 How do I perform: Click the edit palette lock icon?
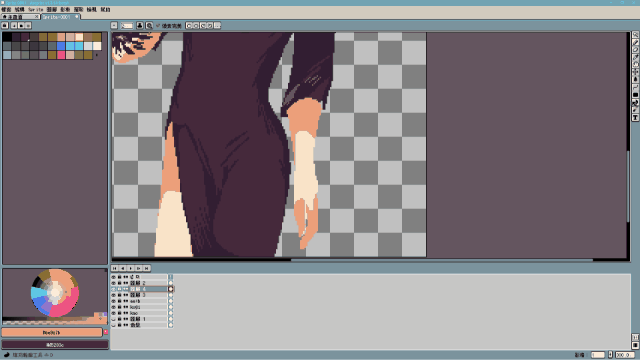pyautogui.click(x=5, y=25)
